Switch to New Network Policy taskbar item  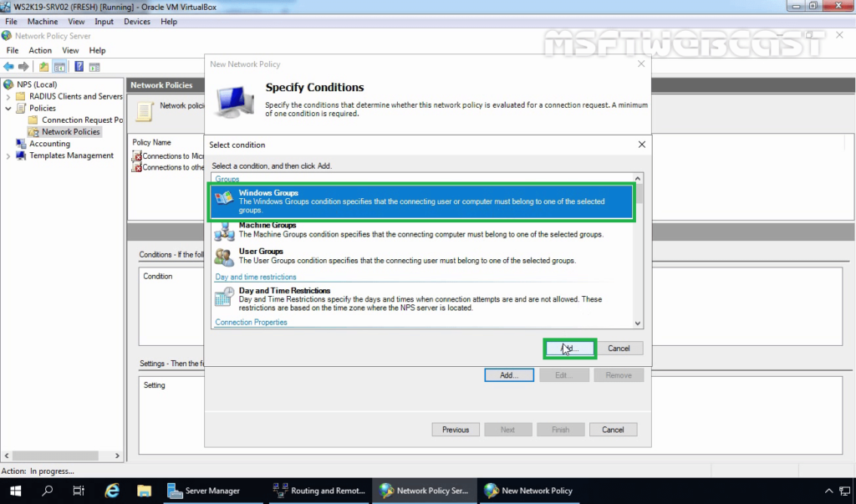pyautogui.click(x=529, y=491)
